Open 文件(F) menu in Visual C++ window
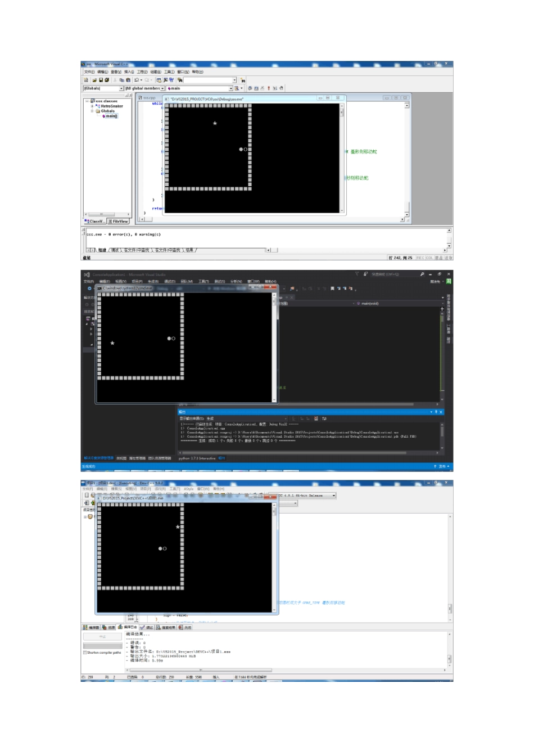The image size is (534, 756). (x=89, y=72)
